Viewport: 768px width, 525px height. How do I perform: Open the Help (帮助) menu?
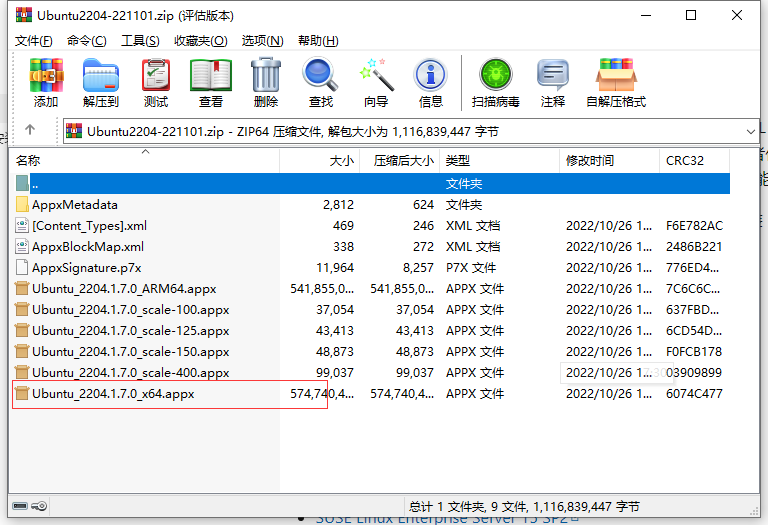click(x=318, y=41)
